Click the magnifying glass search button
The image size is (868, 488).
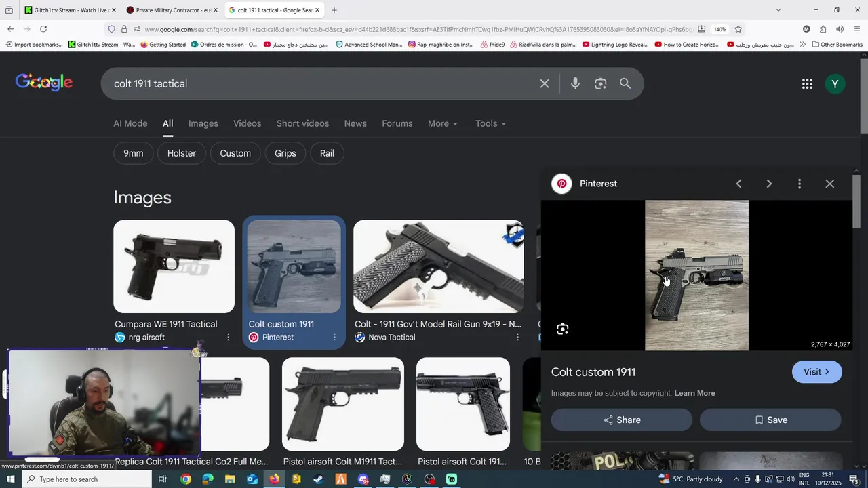(x=625, y=83)
